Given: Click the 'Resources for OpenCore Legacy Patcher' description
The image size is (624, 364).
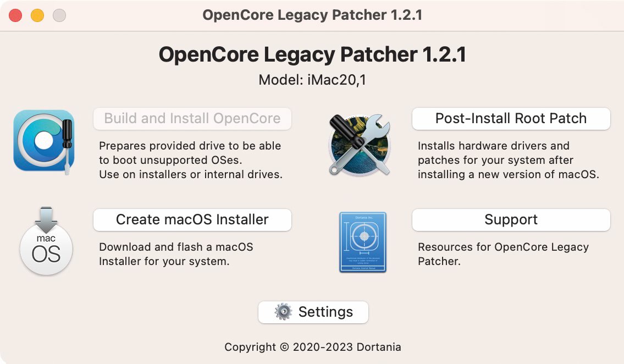Looking at the screenshot, I should pos(503,254).
